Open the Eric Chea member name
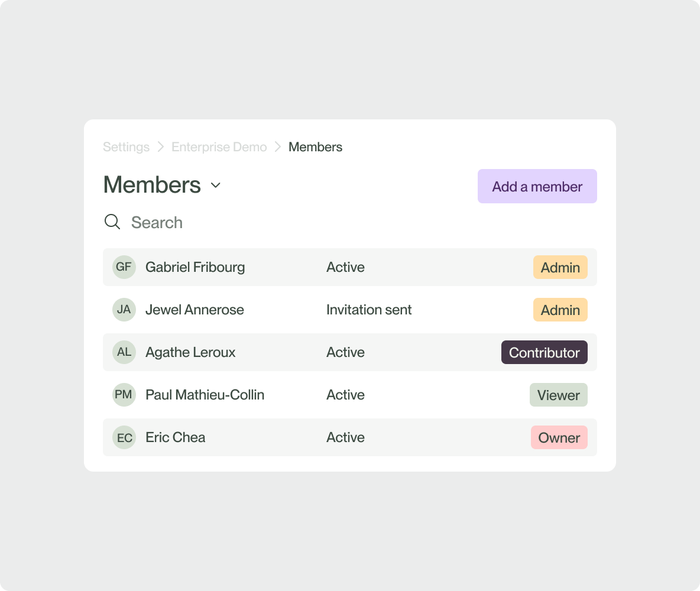 pyautogui.click(x=176, y=437)
